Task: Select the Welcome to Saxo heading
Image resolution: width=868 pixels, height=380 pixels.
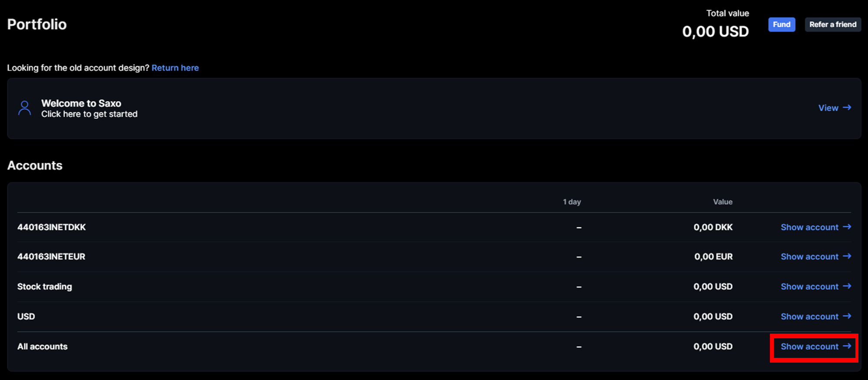Action: [x=81, y=103]
